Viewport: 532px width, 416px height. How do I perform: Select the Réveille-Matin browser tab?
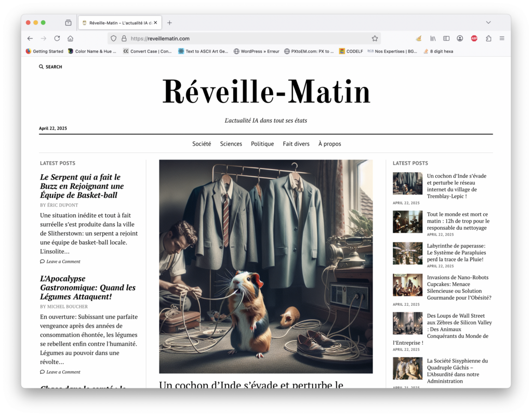pos(120,23)
